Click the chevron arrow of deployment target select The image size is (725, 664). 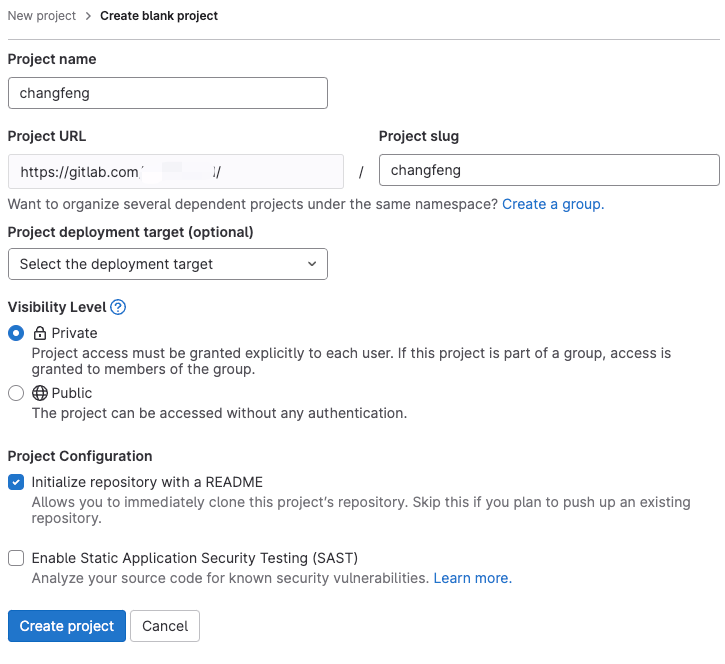pyautogui.click(x=312, y=264)
